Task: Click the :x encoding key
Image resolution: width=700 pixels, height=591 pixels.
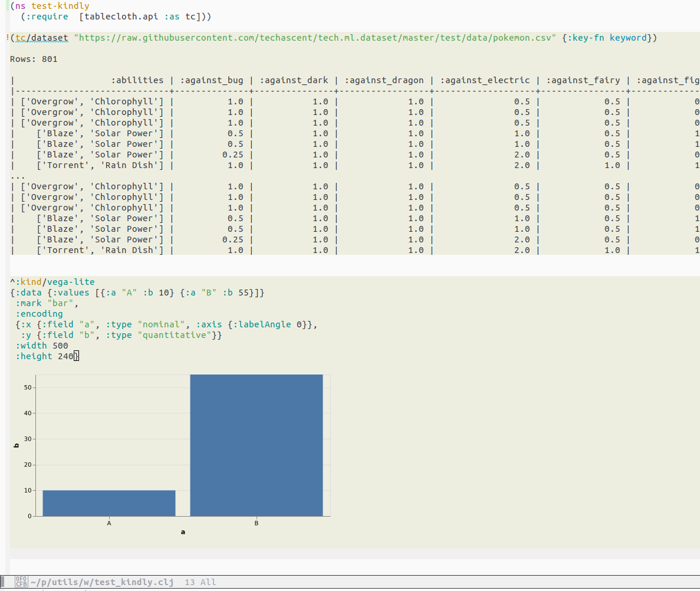Action: tap(26, 324)
